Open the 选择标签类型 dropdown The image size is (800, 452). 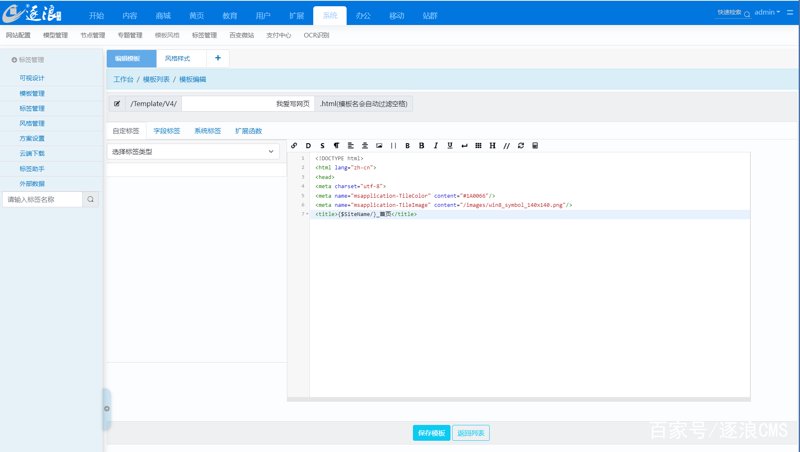click(x=193, y=152)
